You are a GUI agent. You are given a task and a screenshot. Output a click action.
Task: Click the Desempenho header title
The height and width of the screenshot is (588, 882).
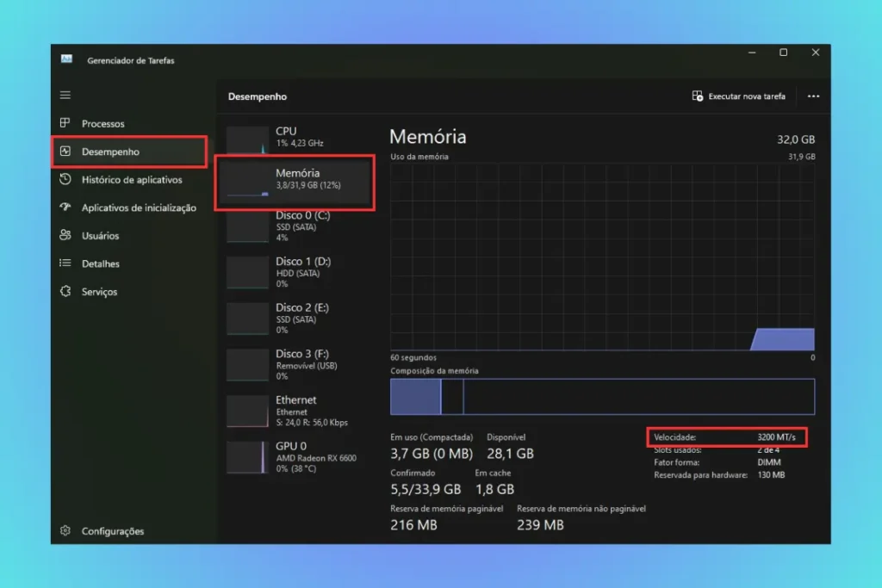coord(257,96)
